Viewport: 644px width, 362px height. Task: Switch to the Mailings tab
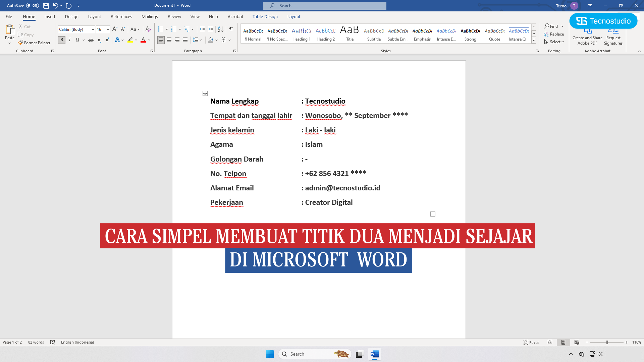coord(150,16)
